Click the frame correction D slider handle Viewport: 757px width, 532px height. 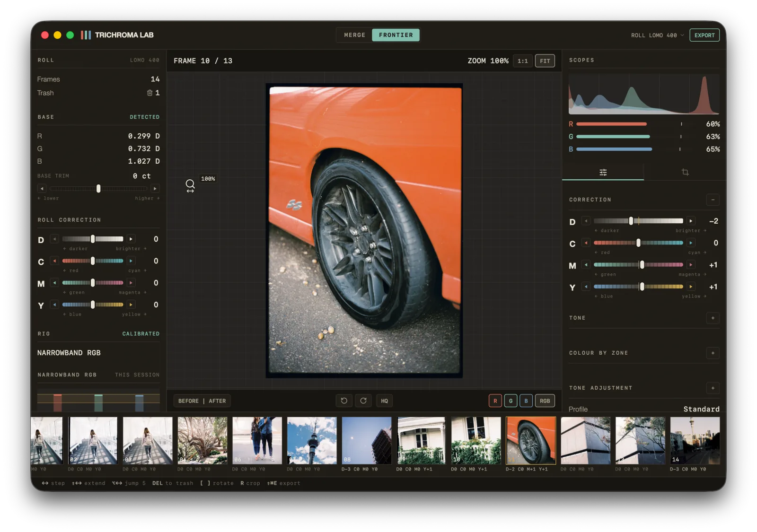[x=631, y=221]
